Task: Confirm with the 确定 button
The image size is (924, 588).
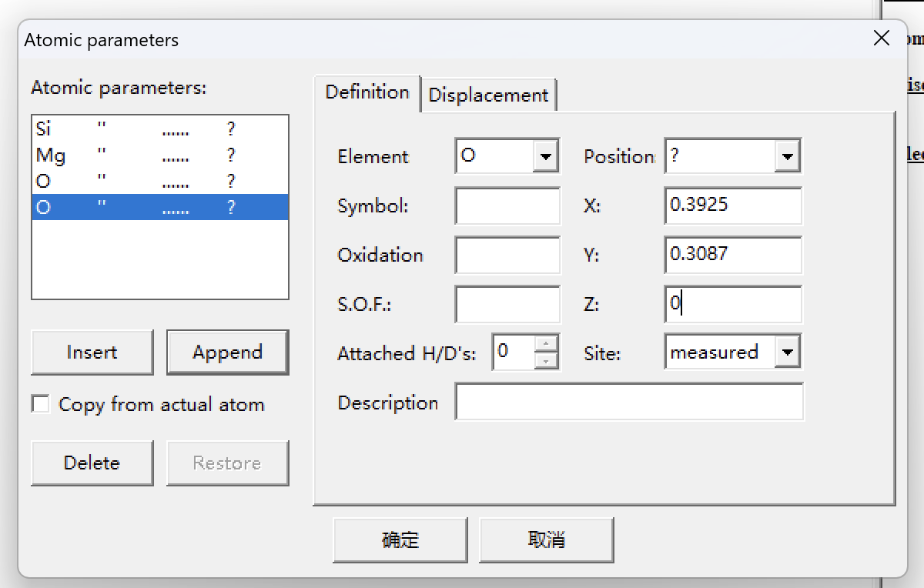Action: [x=400, y=540]
